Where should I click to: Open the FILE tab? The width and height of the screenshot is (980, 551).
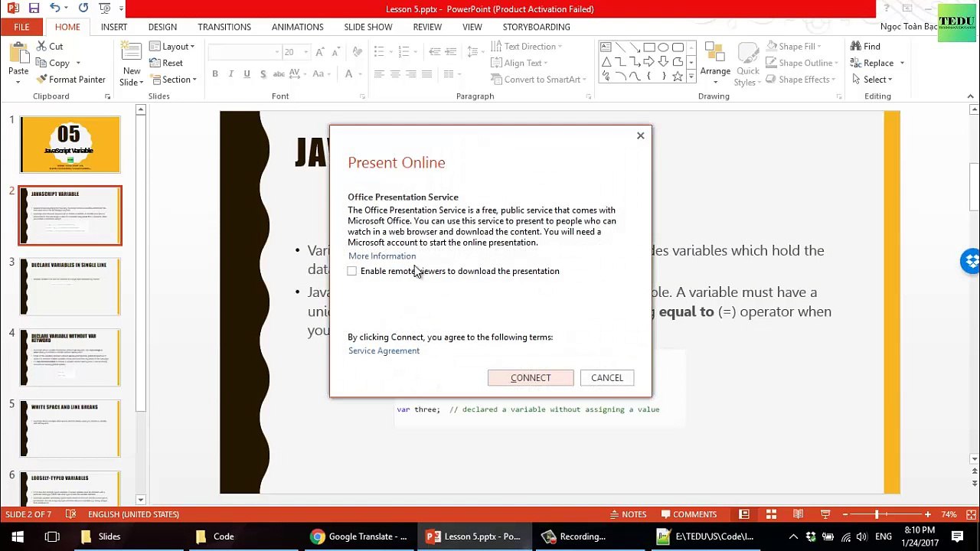pos(21,27)
